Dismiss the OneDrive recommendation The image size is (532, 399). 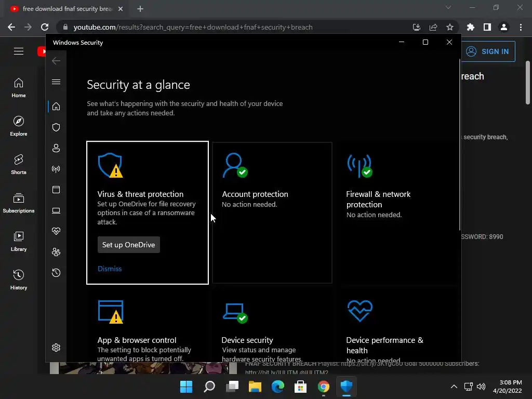click(110, 269)
